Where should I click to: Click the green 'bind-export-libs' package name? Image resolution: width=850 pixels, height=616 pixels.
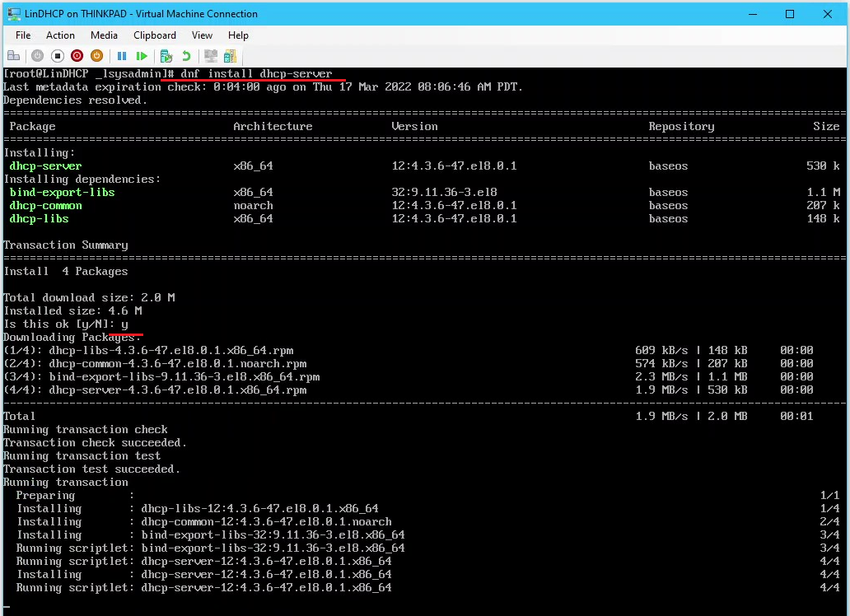[x=63, y=193]
